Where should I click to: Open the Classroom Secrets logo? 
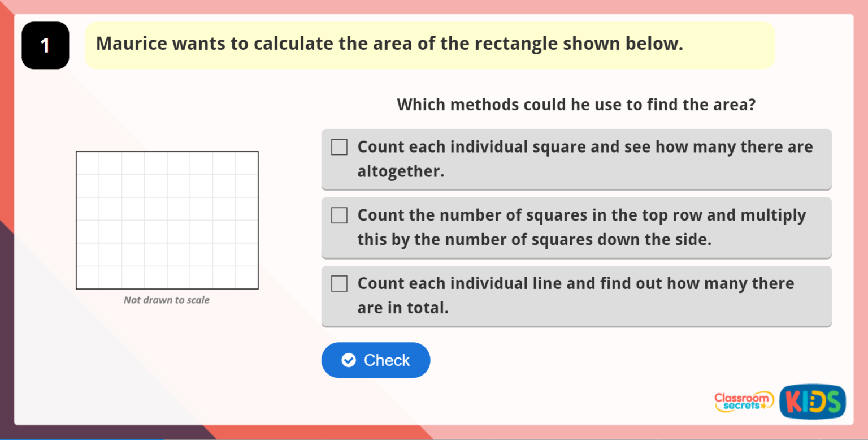pyautogui.click(x=744, y=402)
